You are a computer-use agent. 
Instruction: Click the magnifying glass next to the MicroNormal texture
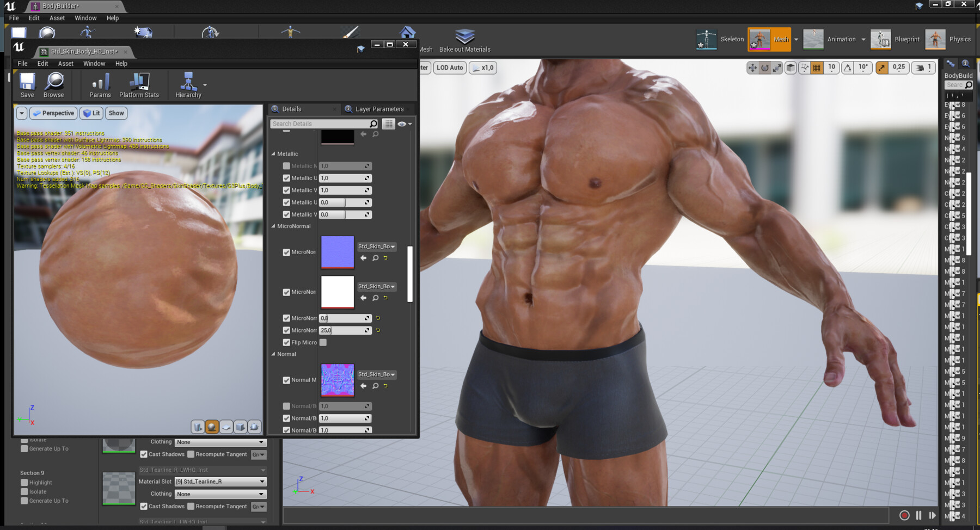pyautogui.click(x=375, y=258)
